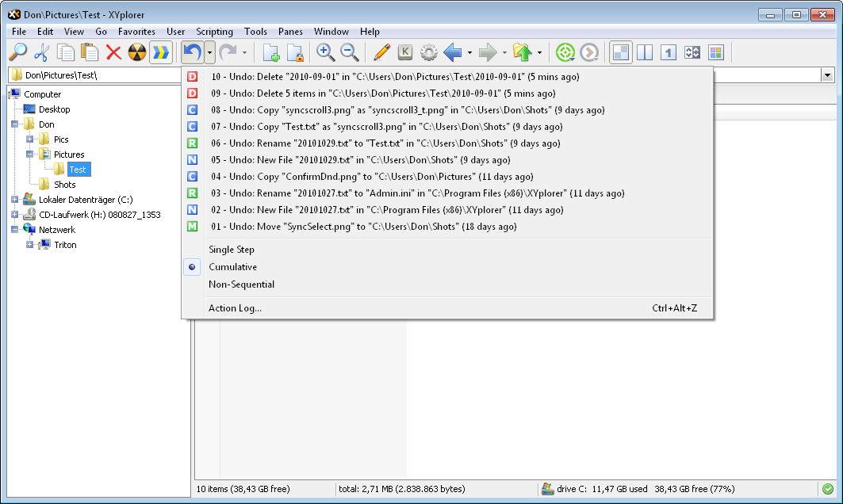Expand the CD-Laufwerk (H:) node
Image resolution: width=843 pixels, height=504 pixels.
[x=14, y=215]
